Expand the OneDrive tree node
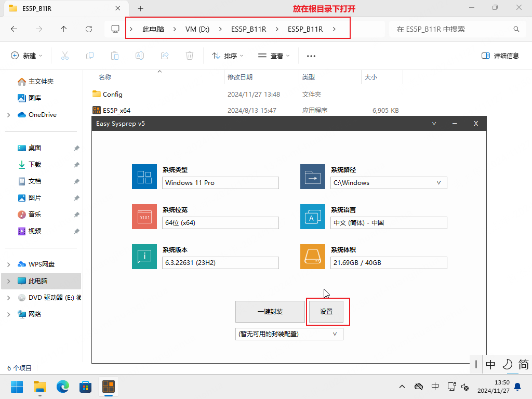This screenshot has width=532, height=399. point(9,115)
